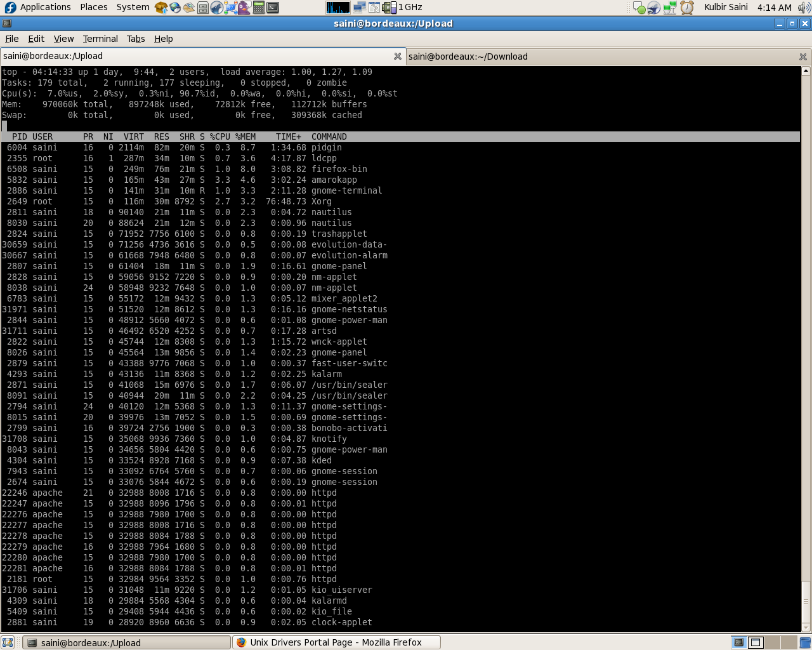Launch Pidgin from the purple bird icon

pyautogui.click(x=244, y=8)
